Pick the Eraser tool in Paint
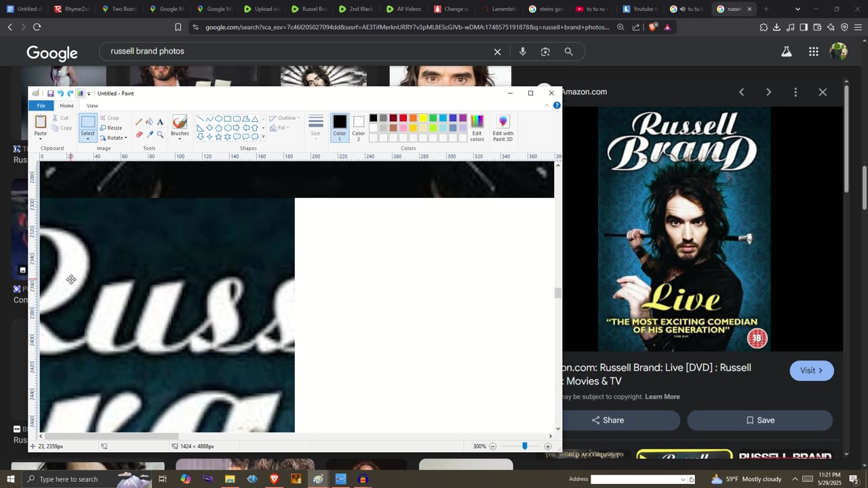Viewport: 868px width, 488px height. click(139, 134)
